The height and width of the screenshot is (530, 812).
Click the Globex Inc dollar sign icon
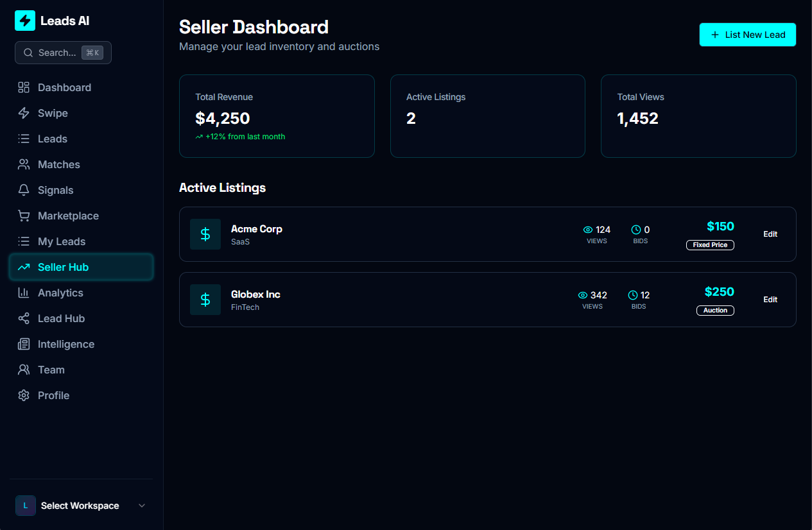coord(205,300)
